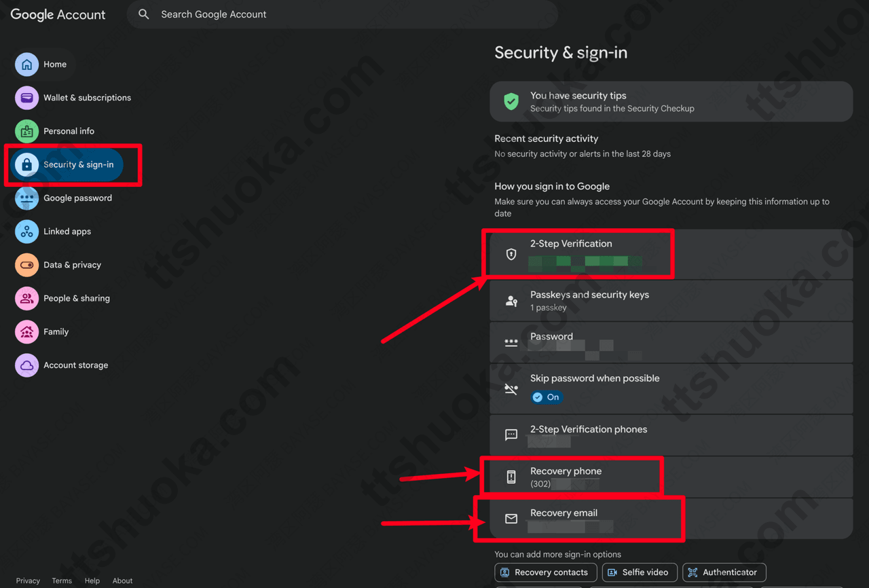Image resolution: width=869 pixels, height=588 pixels.
Task: Click the Google password icon
Action: coord(27,198)
